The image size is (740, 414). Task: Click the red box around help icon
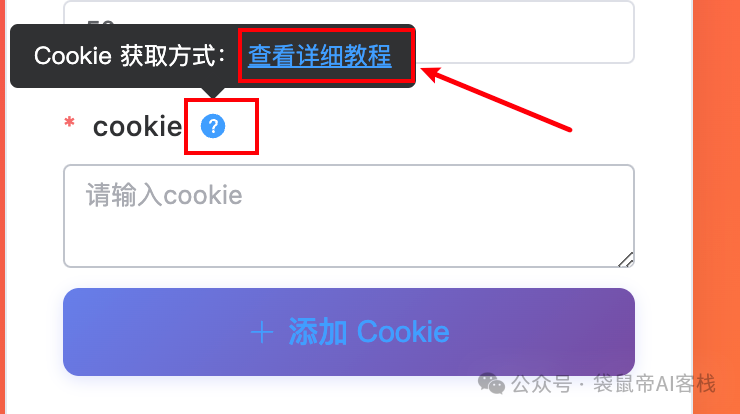pos(221,126)
